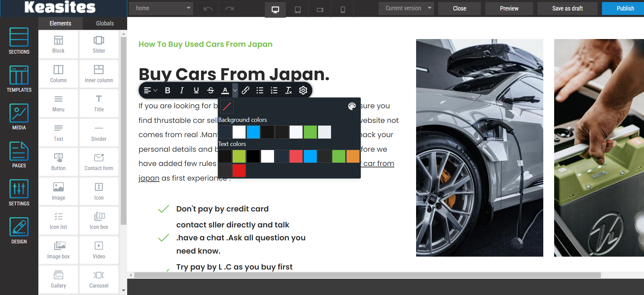
Task: Toggle bold formatting
Action: [168, 90]
